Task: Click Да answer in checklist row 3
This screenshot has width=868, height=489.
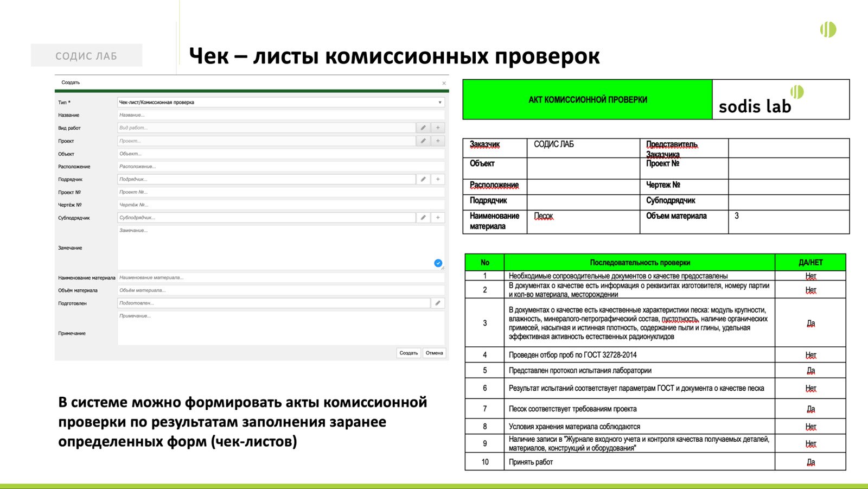Action: click(x=810, y=323)
